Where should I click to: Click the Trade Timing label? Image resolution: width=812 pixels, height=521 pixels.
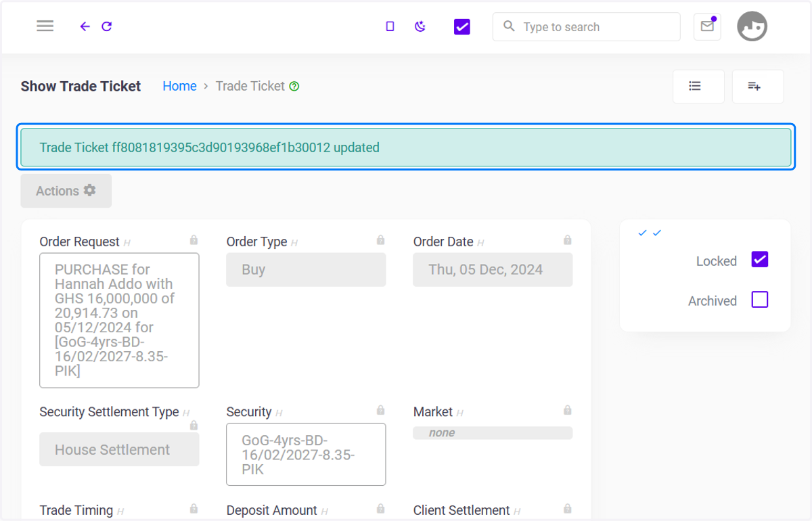[76, 510]
